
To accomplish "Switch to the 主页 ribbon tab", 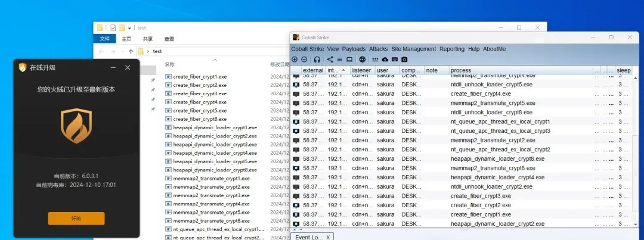I will coord(126,39).
